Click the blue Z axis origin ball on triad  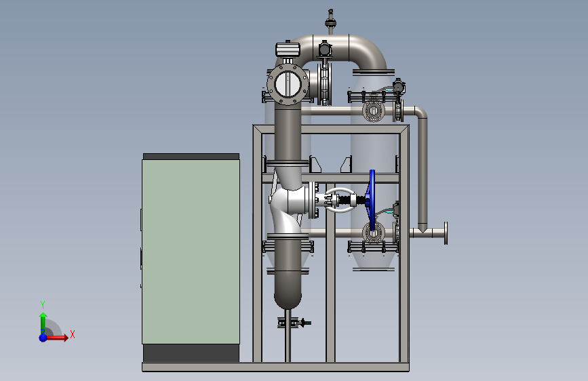[x=43, y=338]
